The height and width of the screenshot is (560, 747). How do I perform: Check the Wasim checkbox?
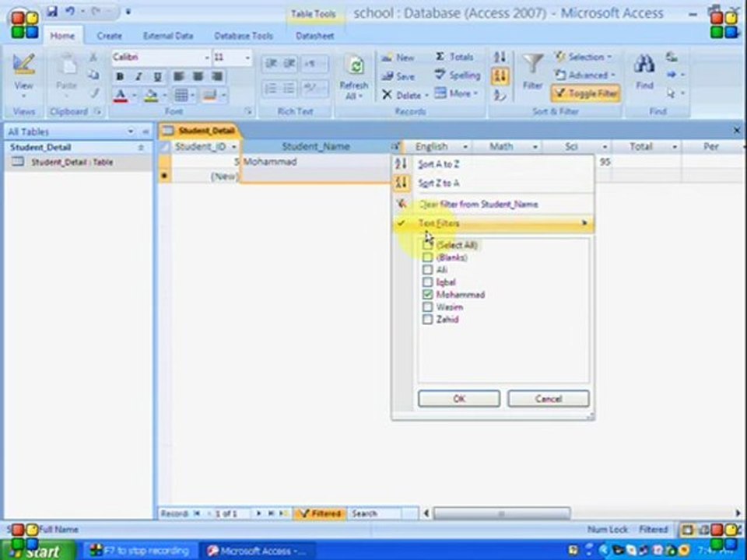point(427,306)
